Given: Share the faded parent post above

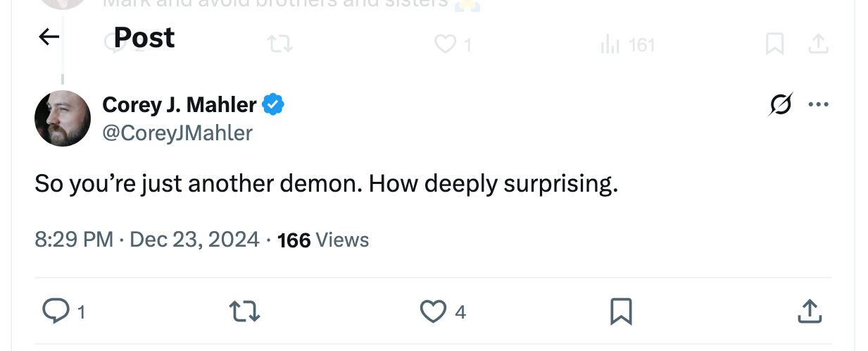Looking at the screenshot, I should pos(817,45).
